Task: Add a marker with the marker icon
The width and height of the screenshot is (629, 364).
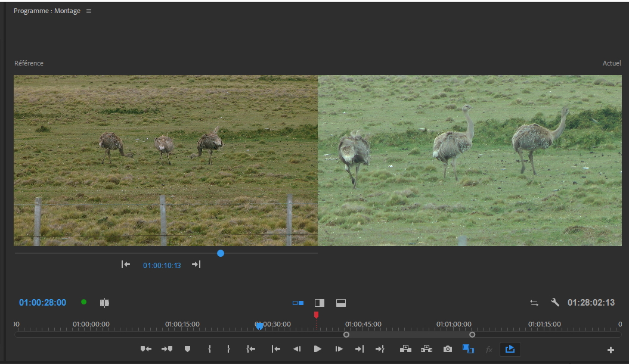Action: pyautogui.click(x=187, y=349)
